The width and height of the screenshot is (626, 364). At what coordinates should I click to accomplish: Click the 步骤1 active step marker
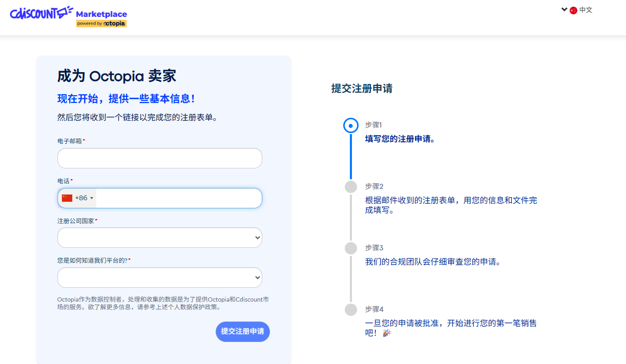point(351,125)
